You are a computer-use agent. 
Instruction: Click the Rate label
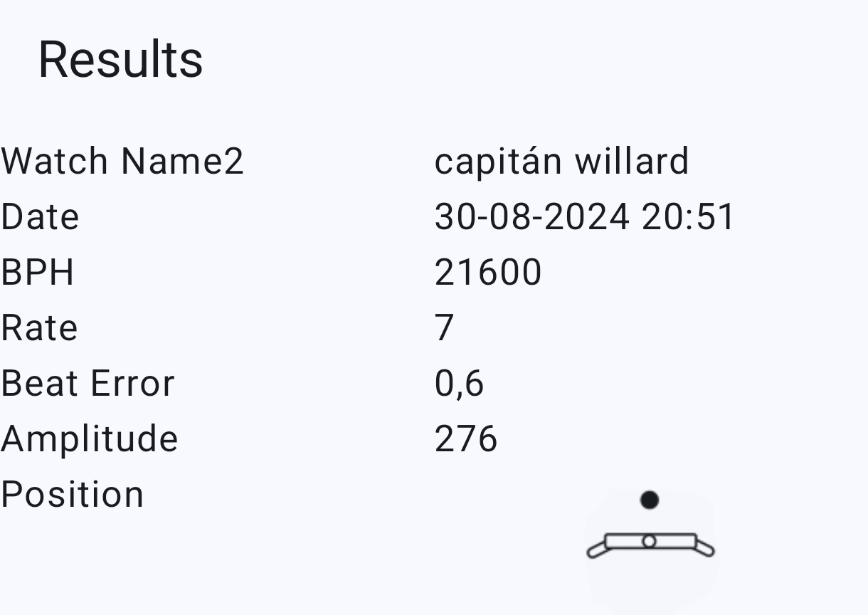point(39,327)
